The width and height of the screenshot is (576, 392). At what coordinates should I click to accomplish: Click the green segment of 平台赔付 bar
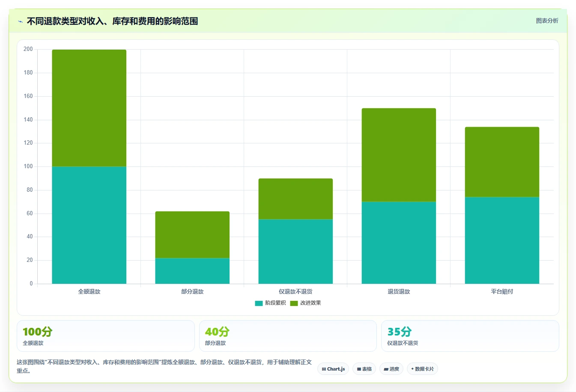coord(502,162)
